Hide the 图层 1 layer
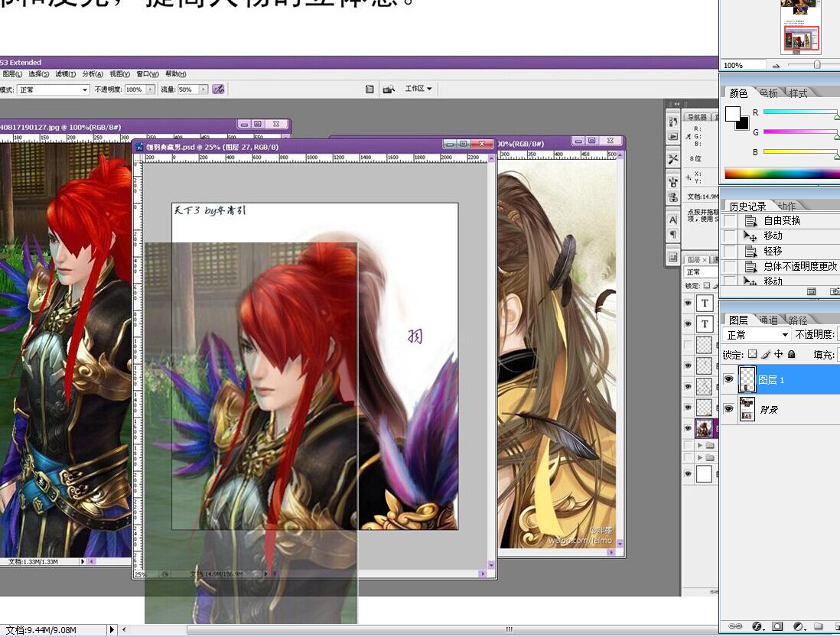 coord(728,379)
